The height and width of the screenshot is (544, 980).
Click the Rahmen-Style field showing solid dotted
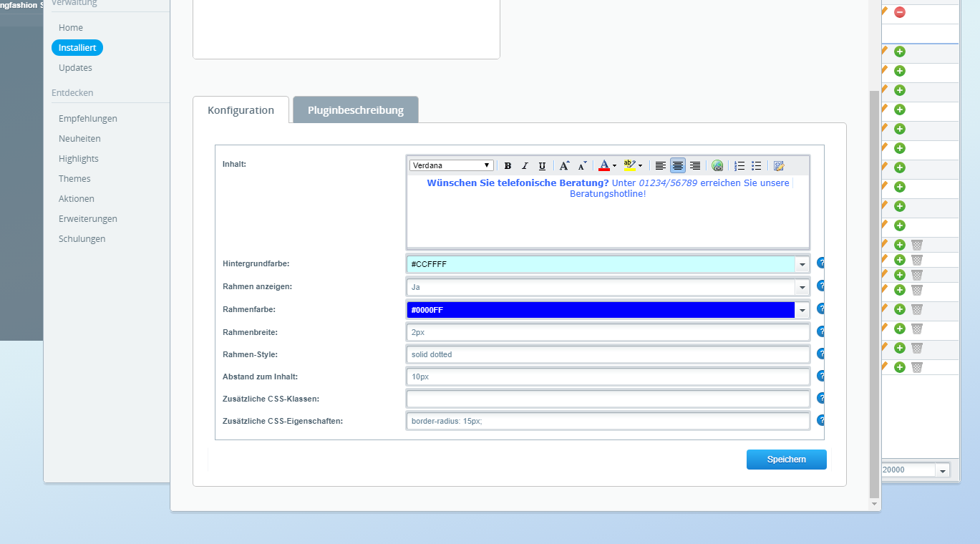(x=608, y=354)
